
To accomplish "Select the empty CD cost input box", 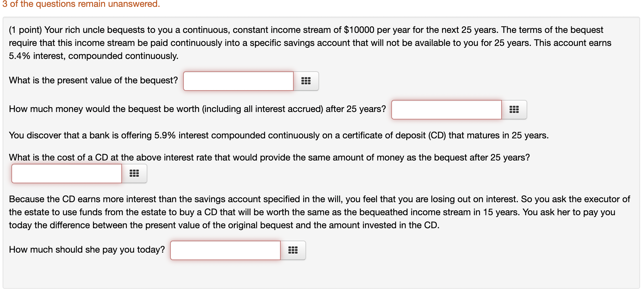I will 66,173.
